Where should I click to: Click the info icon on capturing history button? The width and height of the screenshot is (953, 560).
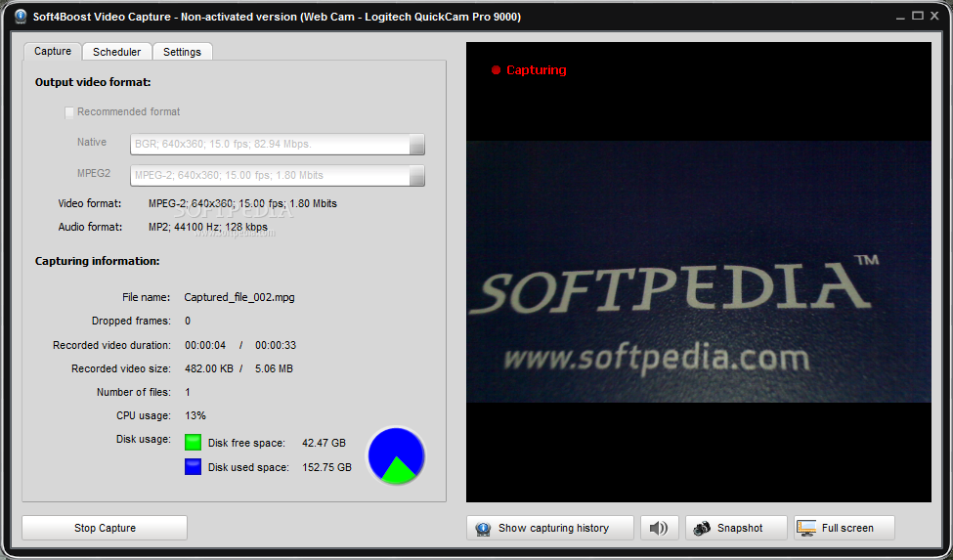[x=483, y=529]
